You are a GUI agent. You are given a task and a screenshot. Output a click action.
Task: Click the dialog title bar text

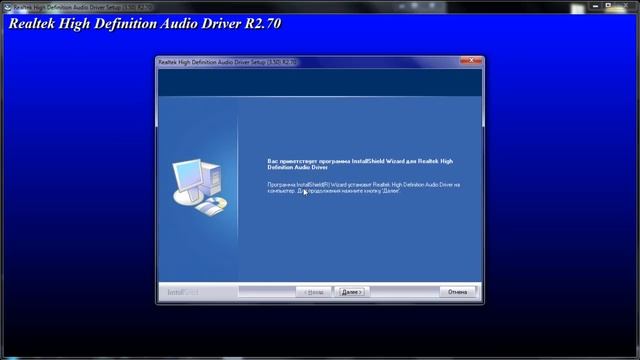(227, 62)
